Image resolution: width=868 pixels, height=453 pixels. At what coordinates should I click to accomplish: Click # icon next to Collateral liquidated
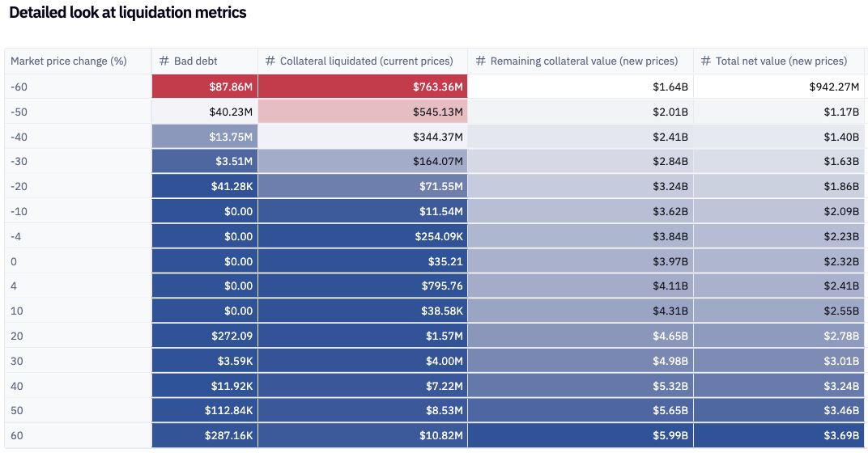click(270, 61)
